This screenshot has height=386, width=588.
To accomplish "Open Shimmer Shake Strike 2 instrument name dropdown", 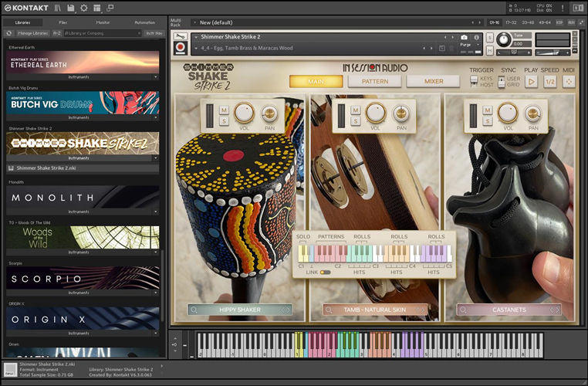I will tap(196, 37).
